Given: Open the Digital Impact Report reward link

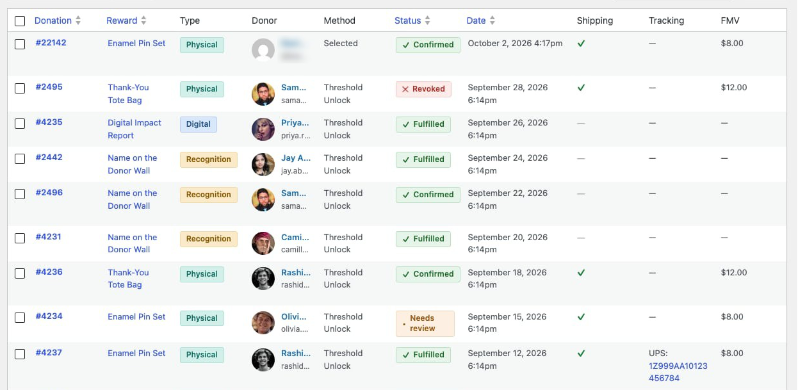Looking at the screenshot, I should pyautogui.click(x=134, y=129).
